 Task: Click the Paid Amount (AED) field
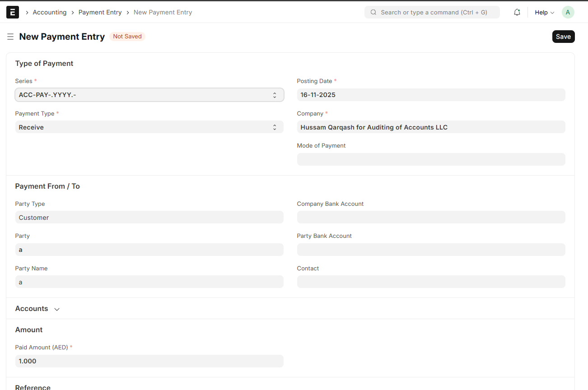[x=149, y=361]
